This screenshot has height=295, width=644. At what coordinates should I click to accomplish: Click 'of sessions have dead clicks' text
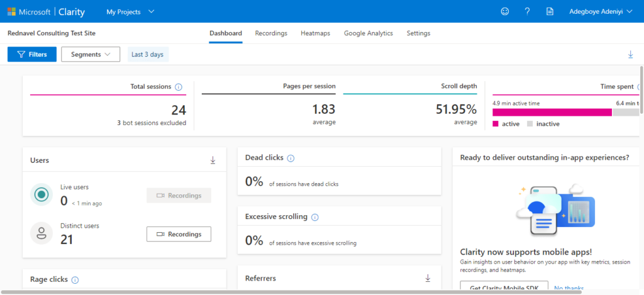304,184
